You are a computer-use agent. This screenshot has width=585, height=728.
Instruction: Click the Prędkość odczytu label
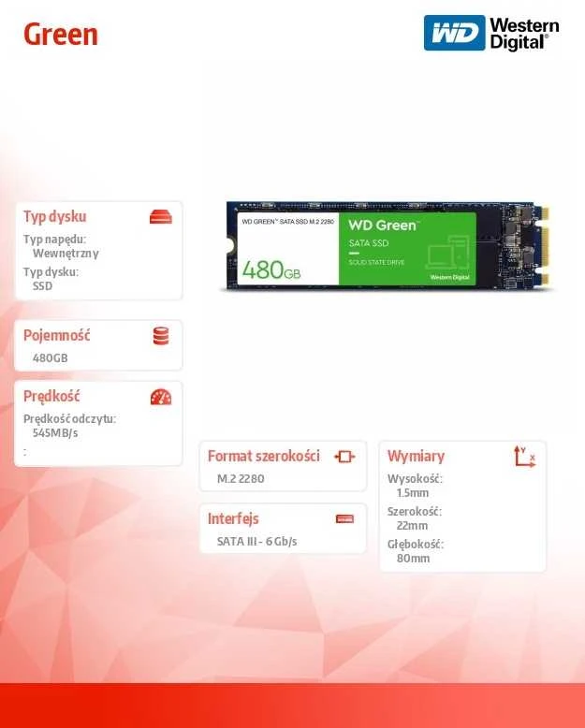pyautogui.click(x=69, y=419)
